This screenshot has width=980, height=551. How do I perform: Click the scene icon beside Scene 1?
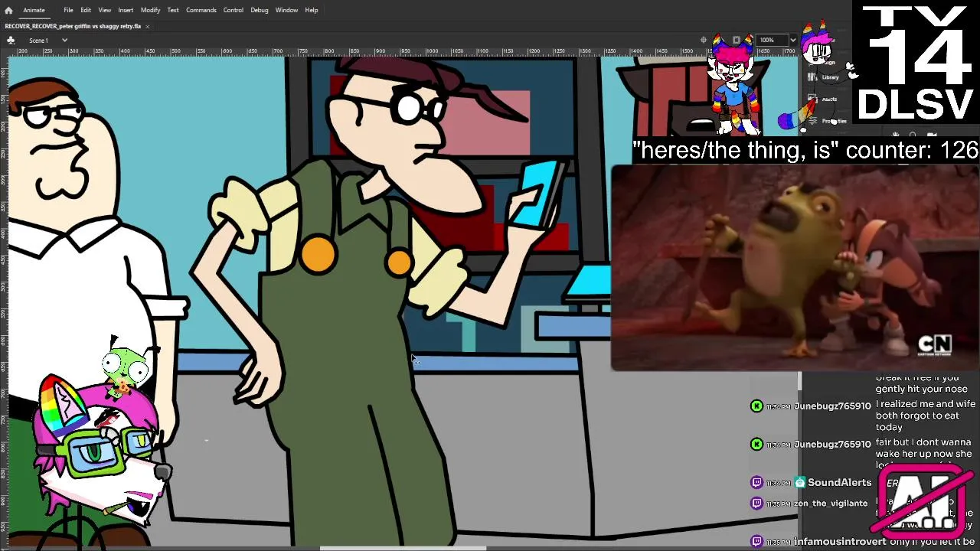(x=11, y=40)
